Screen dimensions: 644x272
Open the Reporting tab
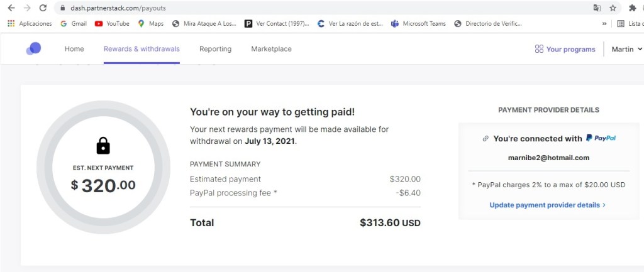click(215, 49)
